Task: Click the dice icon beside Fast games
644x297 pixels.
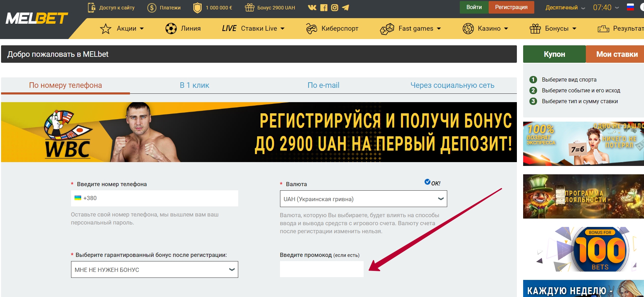Action: click(387, 29)
